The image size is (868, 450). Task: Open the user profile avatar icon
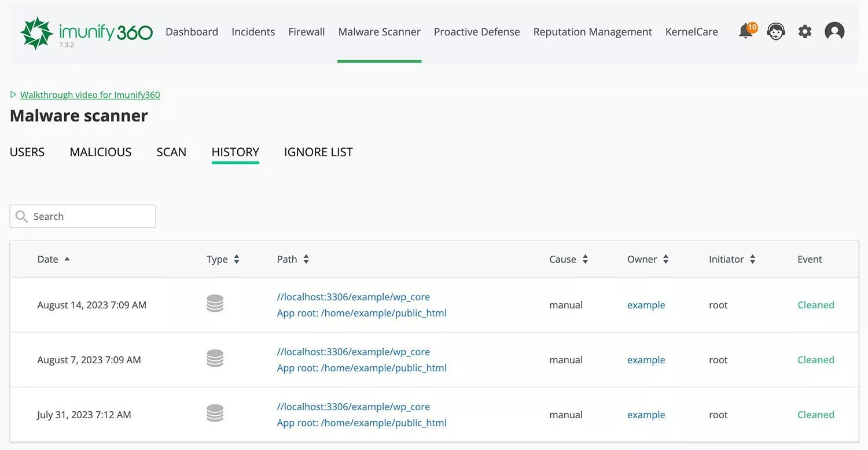click(x=834, y=32)
